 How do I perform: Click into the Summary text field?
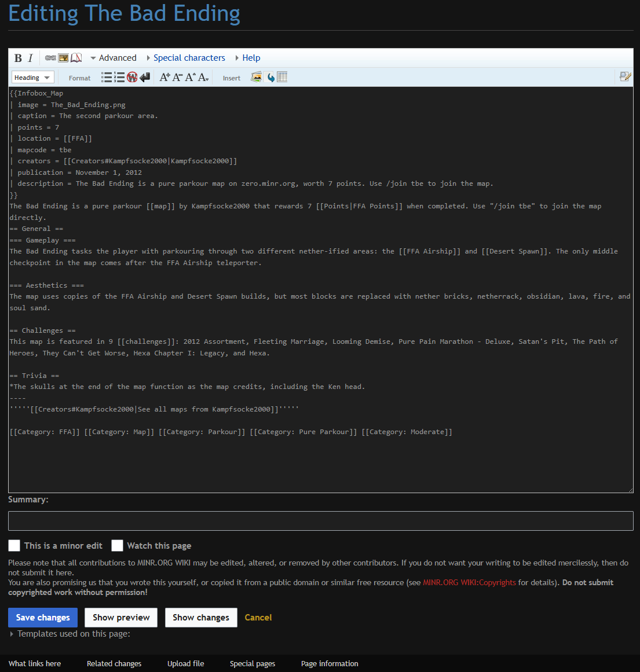[x=320, y=521]
